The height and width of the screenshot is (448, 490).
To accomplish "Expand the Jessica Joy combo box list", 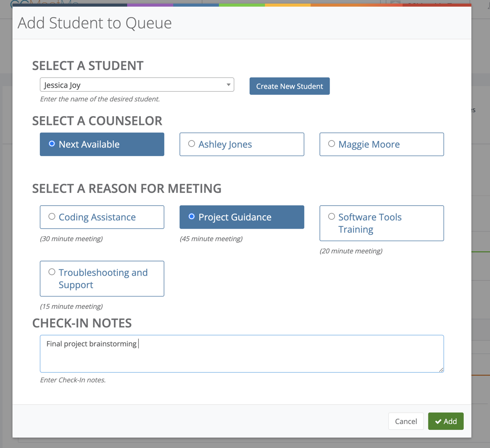I will (136, 84).
